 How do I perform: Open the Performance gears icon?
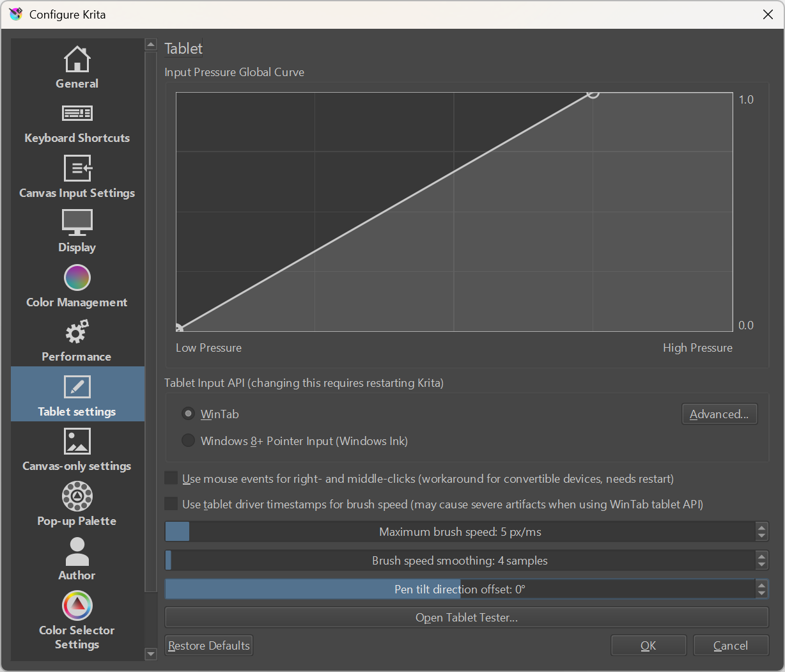pos(77,332)
